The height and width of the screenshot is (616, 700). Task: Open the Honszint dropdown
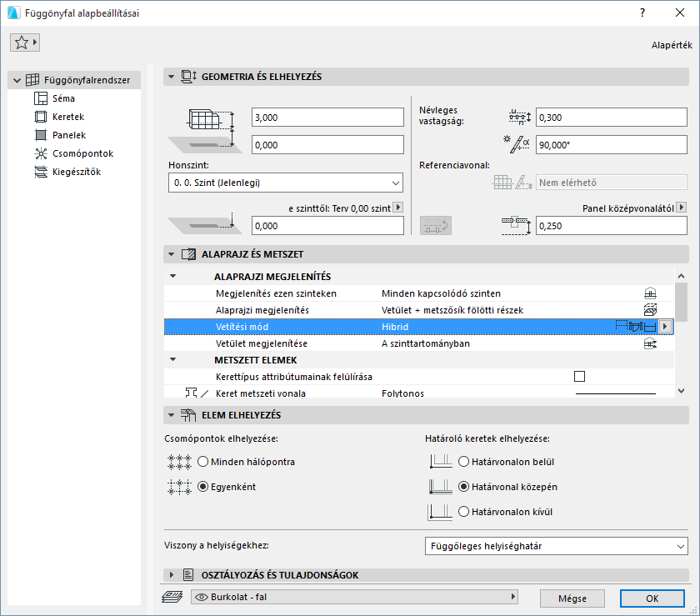(x=285, y=183)
